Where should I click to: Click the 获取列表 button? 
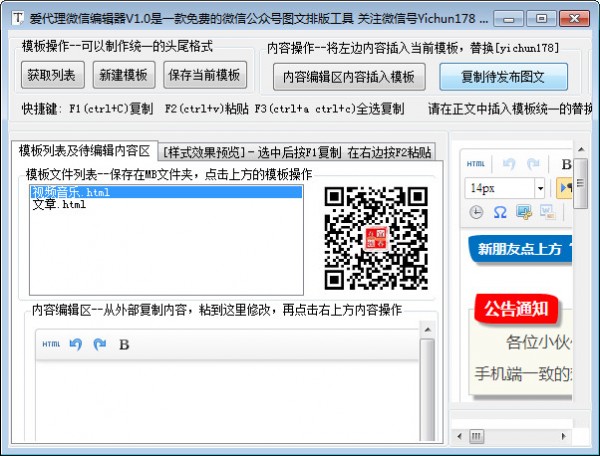(x=52, y=75)
